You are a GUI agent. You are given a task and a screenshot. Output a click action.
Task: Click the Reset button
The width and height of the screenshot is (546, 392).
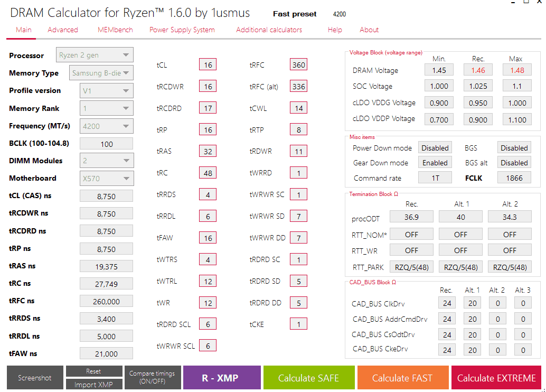coord(93,371)
